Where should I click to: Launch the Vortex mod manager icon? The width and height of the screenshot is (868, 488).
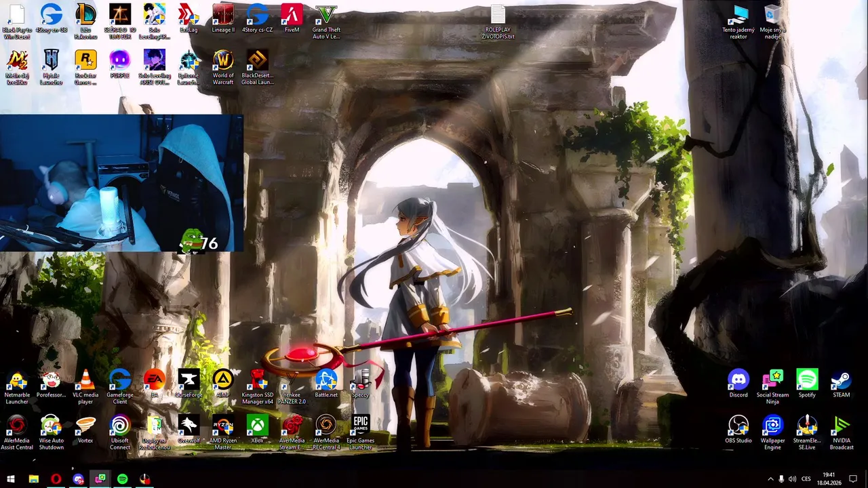click(85, 430)
